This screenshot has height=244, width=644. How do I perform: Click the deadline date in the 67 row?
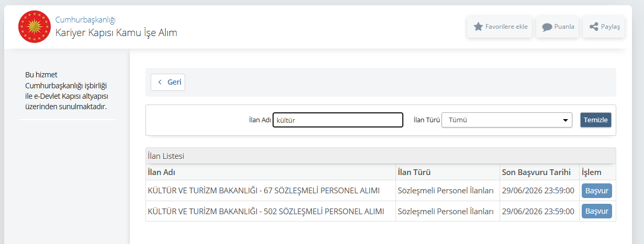[x=538, y=191]
